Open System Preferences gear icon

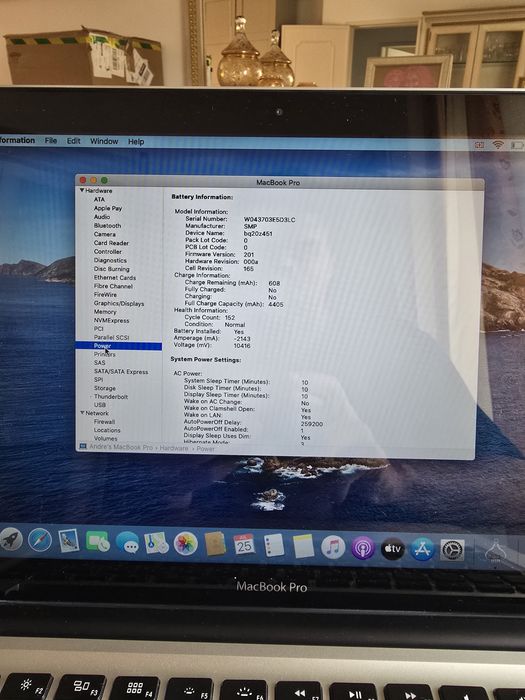click(452, 550)
